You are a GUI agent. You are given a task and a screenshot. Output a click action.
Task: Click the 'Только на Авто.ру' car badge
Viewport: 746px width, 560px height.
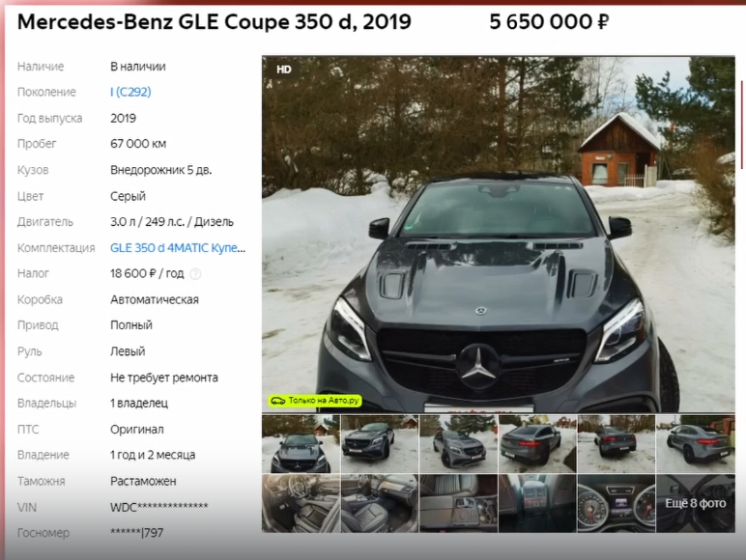point(314,401)
